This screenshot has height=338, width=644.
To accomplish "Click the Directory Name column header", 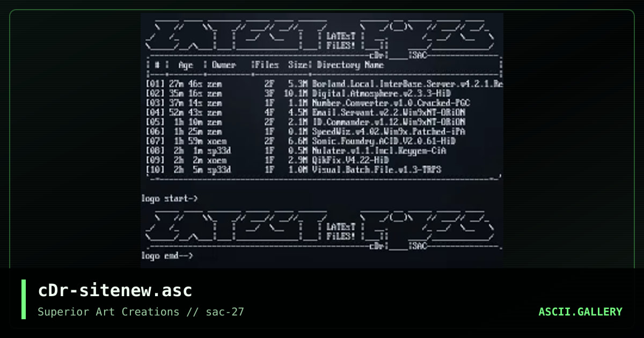I will point(350,65).
